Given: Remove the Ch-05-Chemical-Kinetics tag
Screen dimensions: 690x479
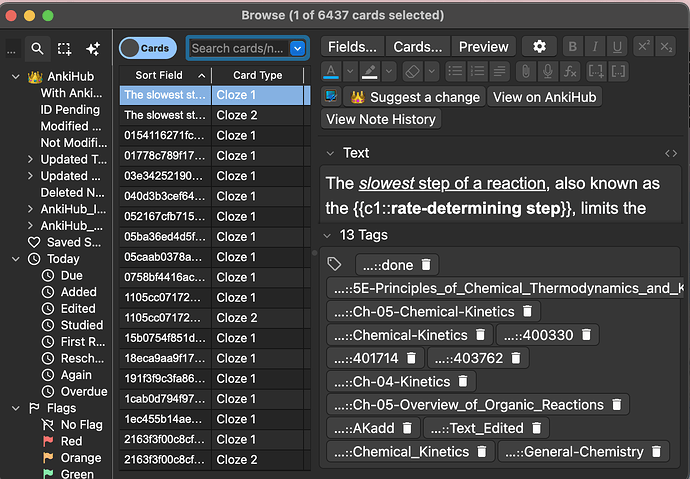Looking at the screenshot, I should pos(527,311).
